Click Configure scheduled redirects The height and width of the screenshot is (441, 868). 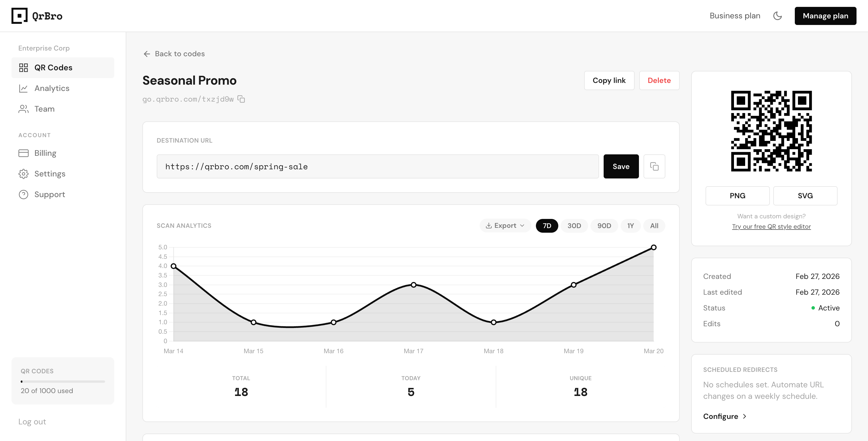coord(724,416)
